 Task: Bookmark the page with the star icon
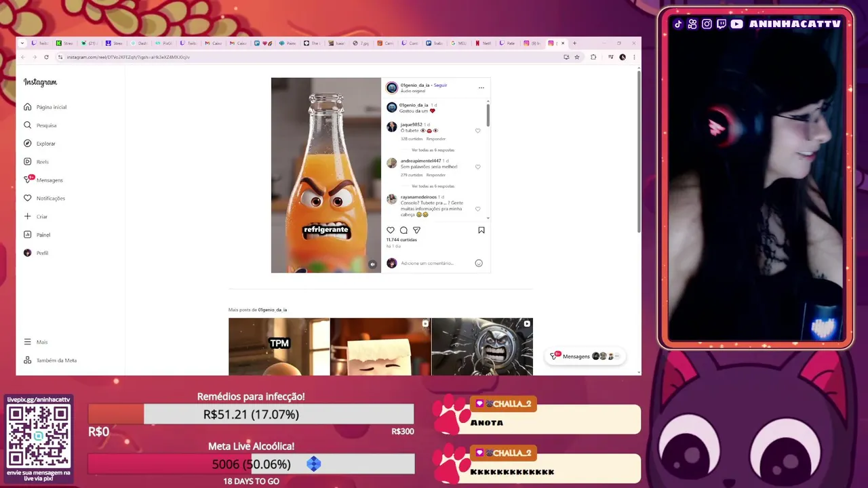(577, 57)
